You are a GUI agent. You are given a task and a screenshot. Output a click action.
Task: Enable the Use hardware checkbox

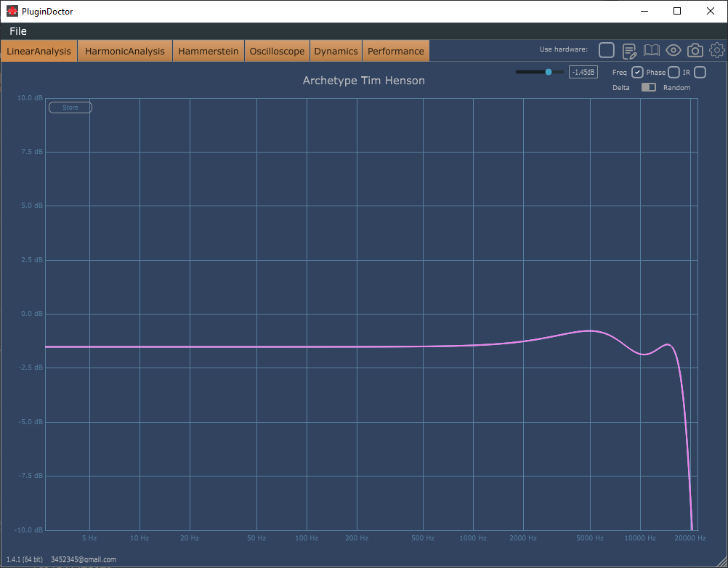607,50
